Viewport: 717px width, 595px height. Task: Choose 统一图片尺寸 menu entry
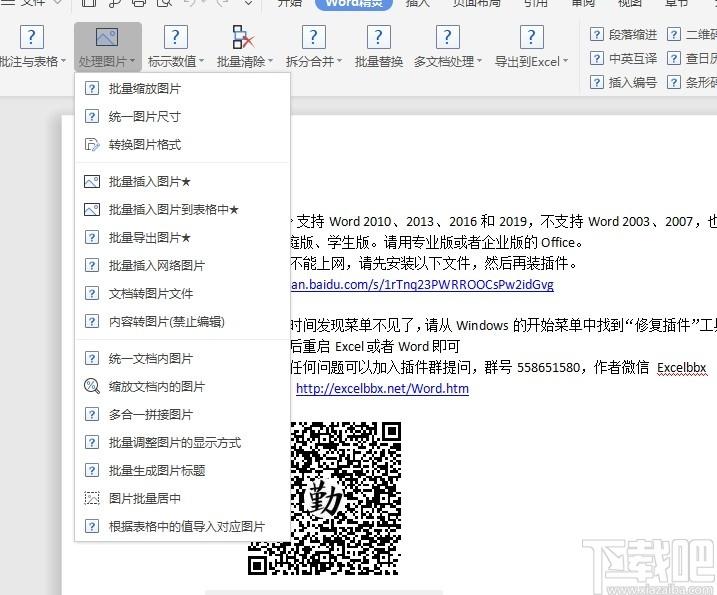coord(182,116)
